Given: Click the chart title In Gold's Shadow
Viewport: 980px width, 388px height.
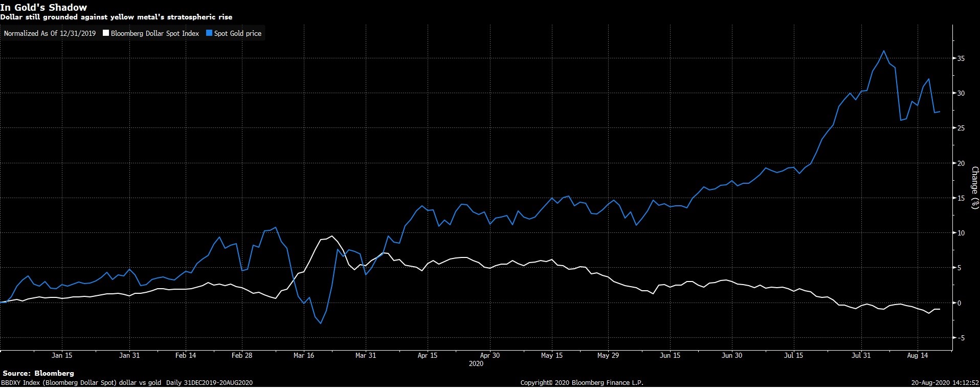Looking at the screenshot, I should pos(43,7).
